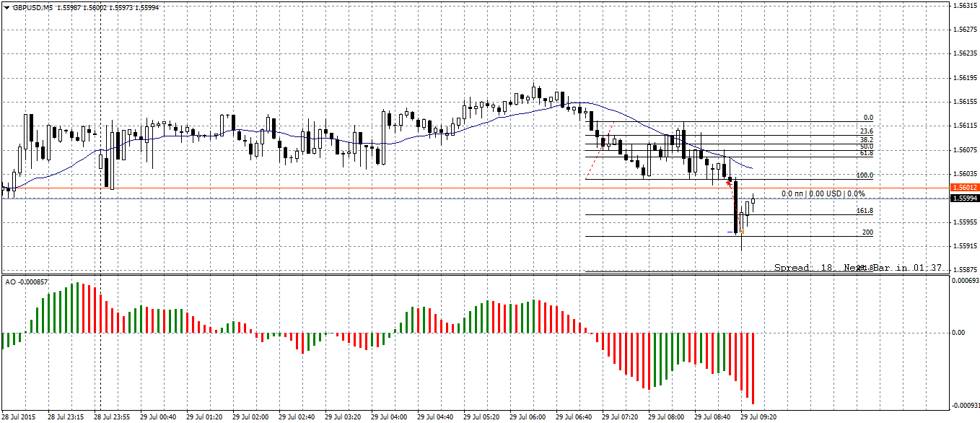
Task: Click price scale value 1.55915
Action: pos(965,246)
